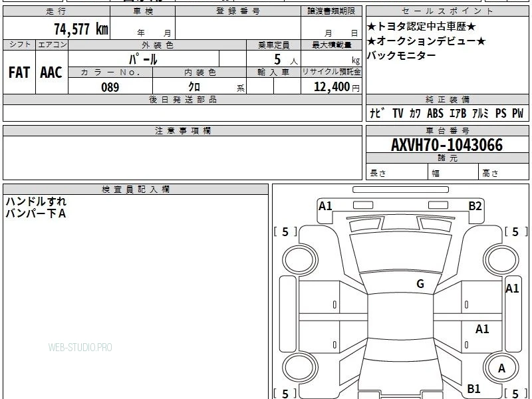Click the chassis number AXVH70-1043066
Viewport: 532px width, 399px height.
tap(447, 145)
